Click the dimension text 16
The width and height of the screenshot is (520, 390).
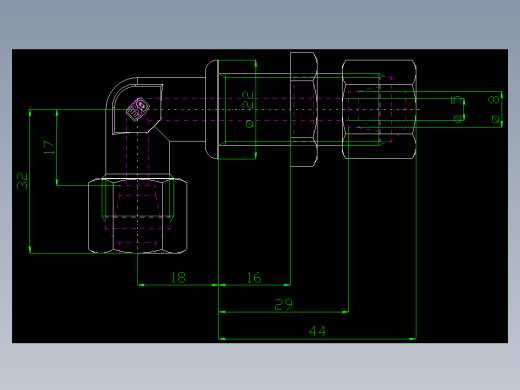[x=254, y=277]
